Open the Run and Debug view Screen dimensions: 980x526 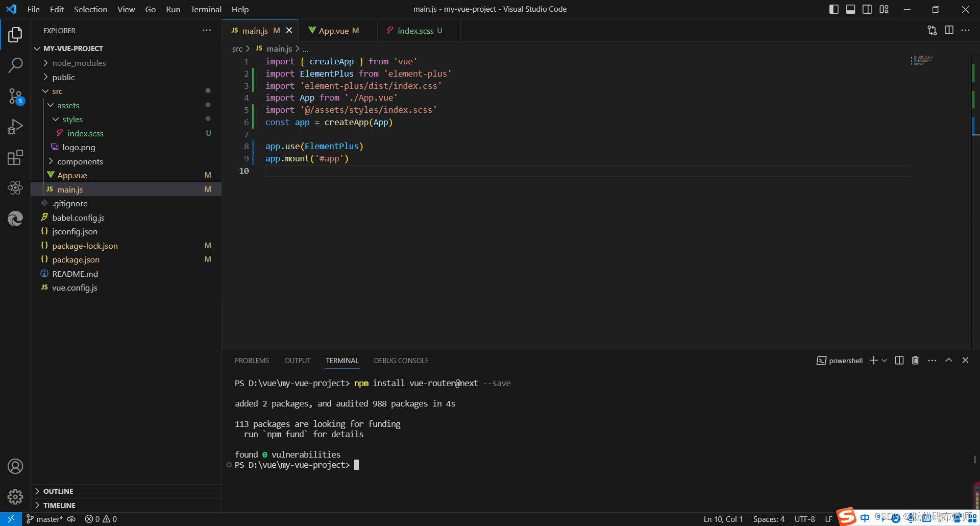click(15, 127)
